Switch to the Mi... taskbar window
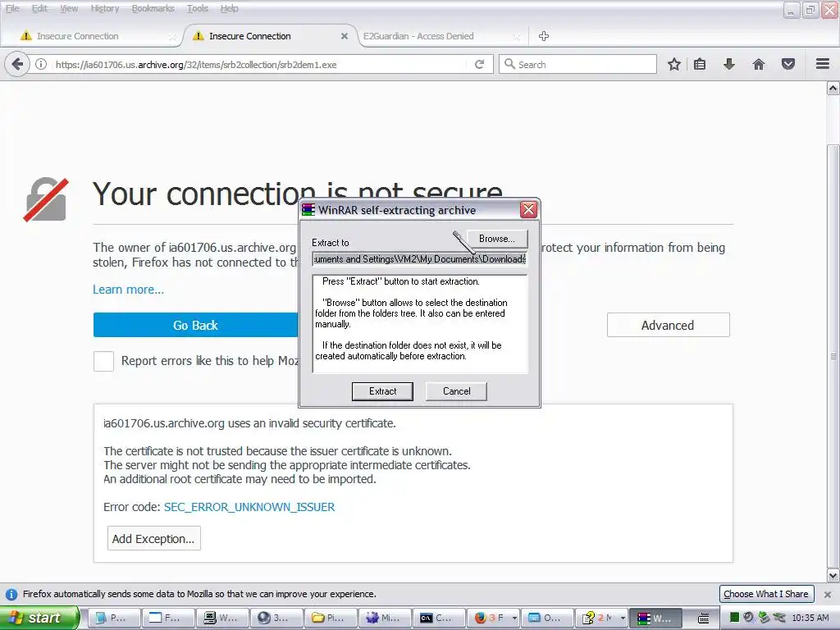Screen dimensions: 840x630 pos(385,618)
